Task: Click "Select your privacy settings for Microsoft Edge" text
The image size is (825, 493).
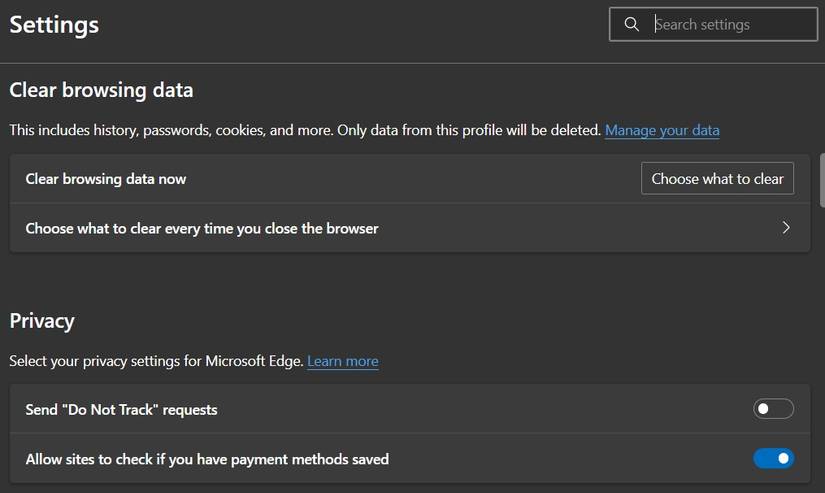Action: tap(156, 361)
